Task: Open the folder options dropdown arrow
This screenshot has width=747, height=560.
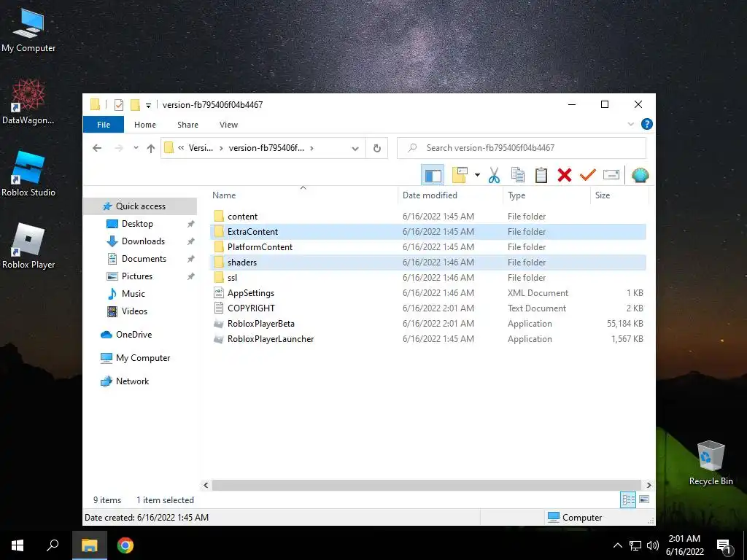Action: 477,175
